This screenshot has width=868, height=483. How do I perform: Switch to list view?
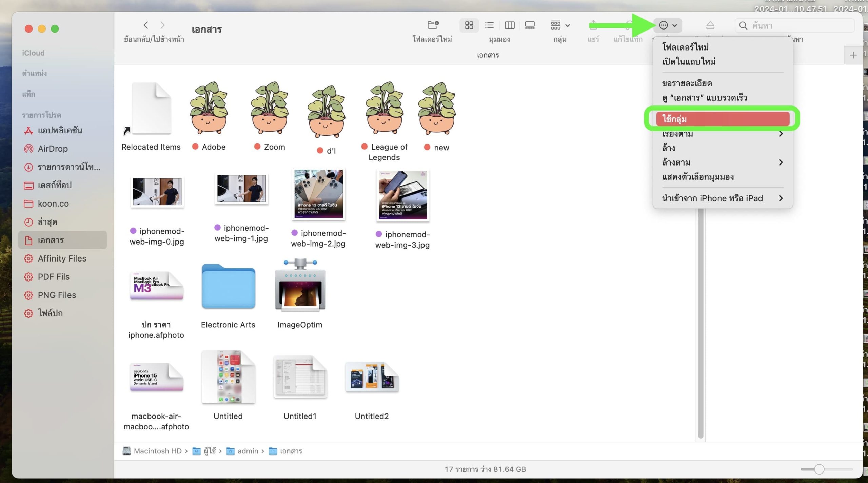click(x=489, y=25)
